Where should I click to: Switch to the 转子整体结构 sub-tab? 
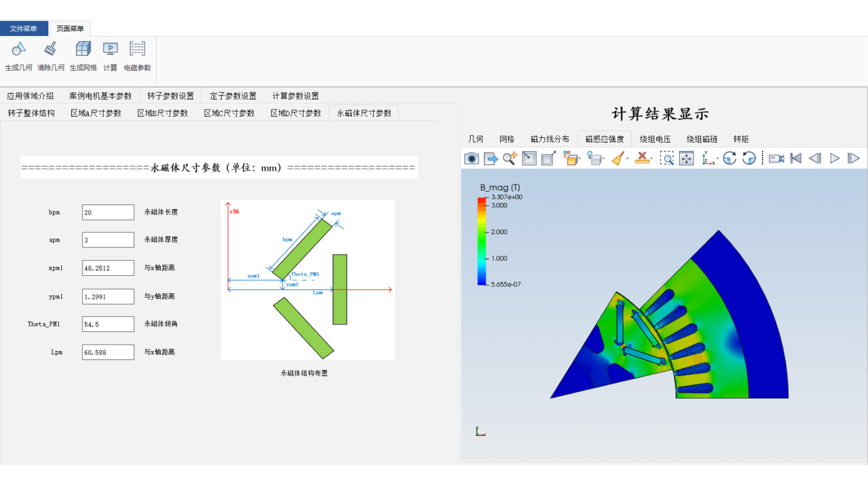tap(31, 113)
